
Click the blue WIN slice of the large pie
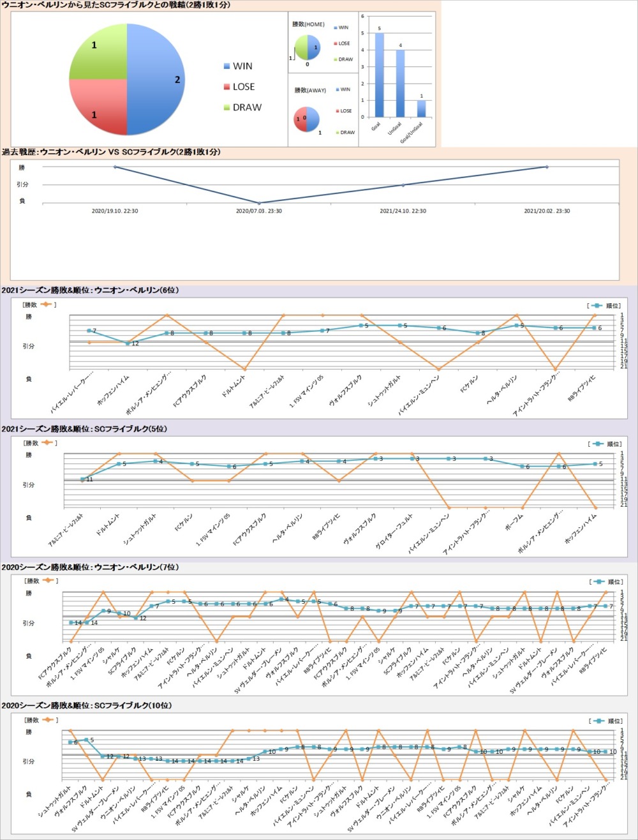pos(156,80)
